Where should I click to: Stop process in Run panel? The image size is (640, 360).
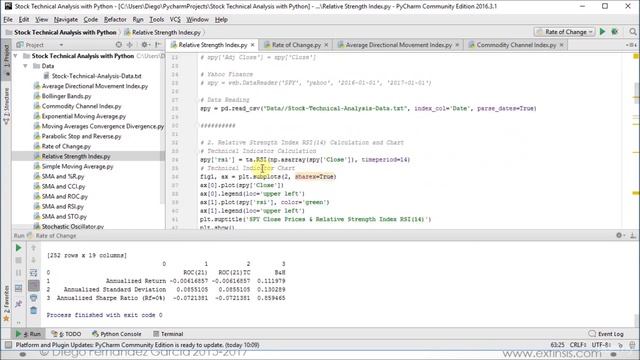point(18,260)
